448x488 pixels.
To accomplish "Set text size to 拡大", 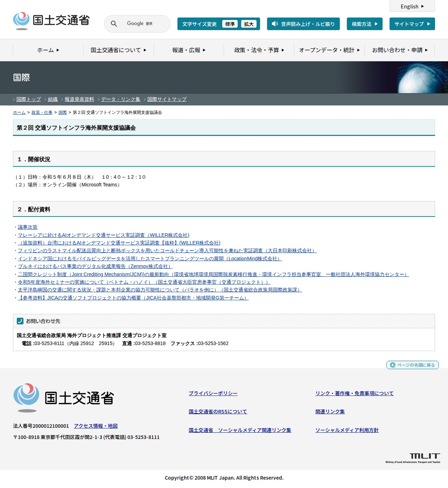I will (x=249, y=24).
